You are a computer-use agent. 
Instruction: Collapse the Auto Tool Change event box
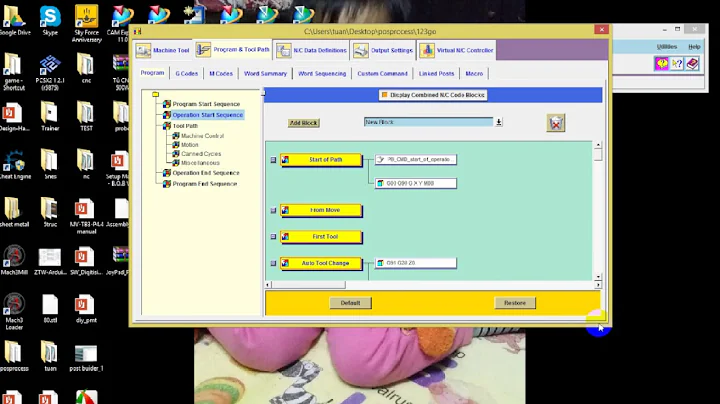pos(273,264)
